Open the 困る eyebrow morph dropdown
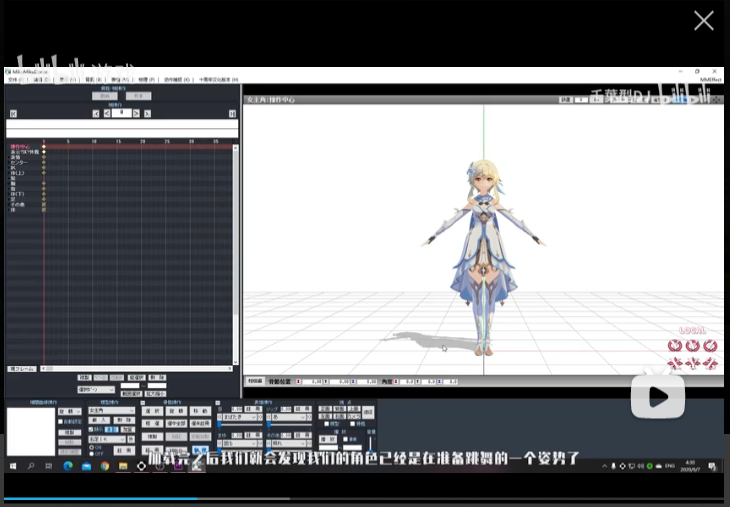Image resolution: width=730 pixels, height=507 pixels. pyautogui.click(x=240, y=443)
